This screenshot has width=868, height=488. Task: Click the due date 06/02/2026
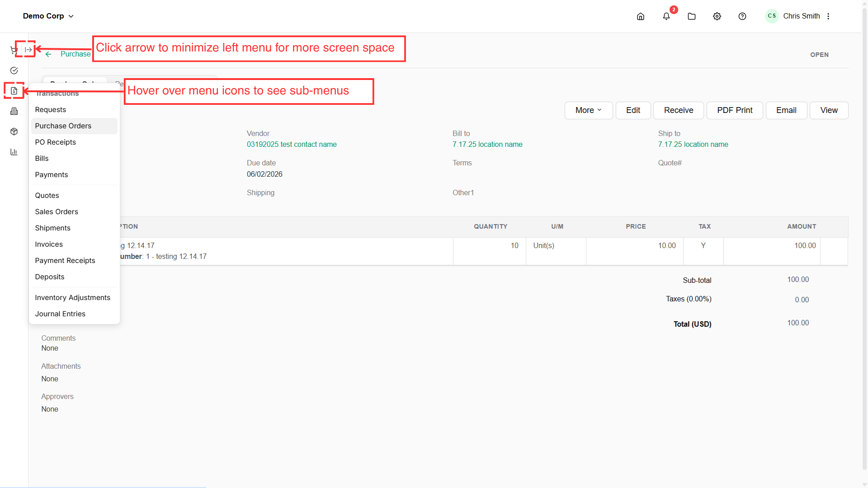pos(264,174)
